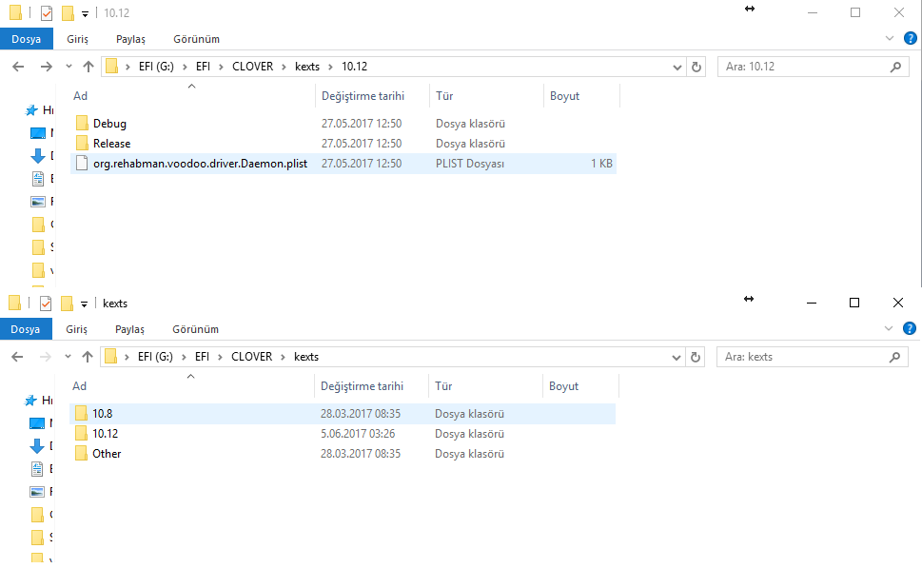Screen dimensions: 922x588
Task: Open recent locations dropdown in top window
Action: click(x=68, y=67)
